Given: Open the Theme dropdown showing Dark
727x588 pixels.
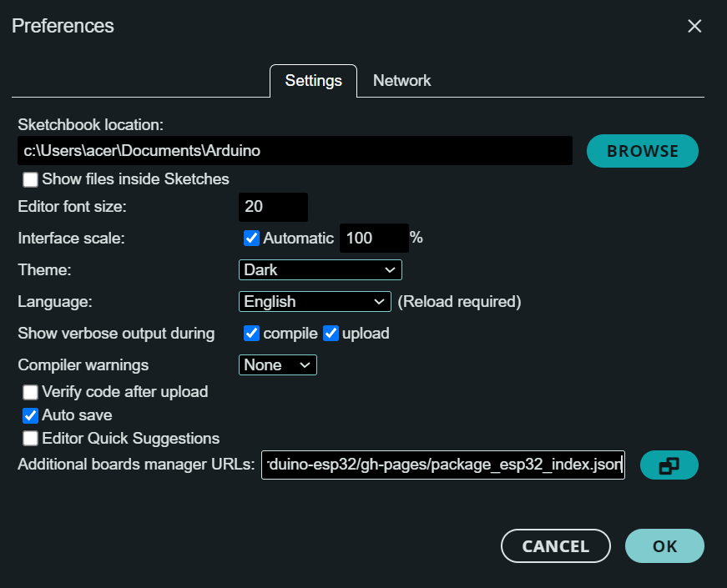Looking at the screenshot, I should pos(320,270).
